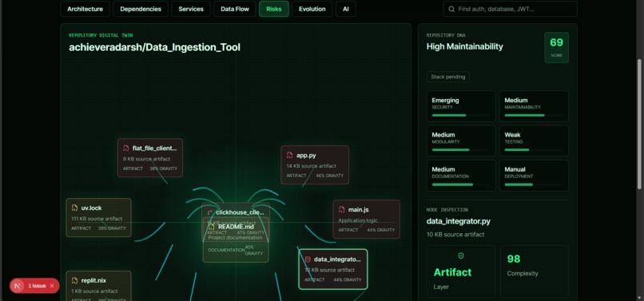Click the search magnifier icon
This screenshot has height=301, width=644.
tap(451, 9)
